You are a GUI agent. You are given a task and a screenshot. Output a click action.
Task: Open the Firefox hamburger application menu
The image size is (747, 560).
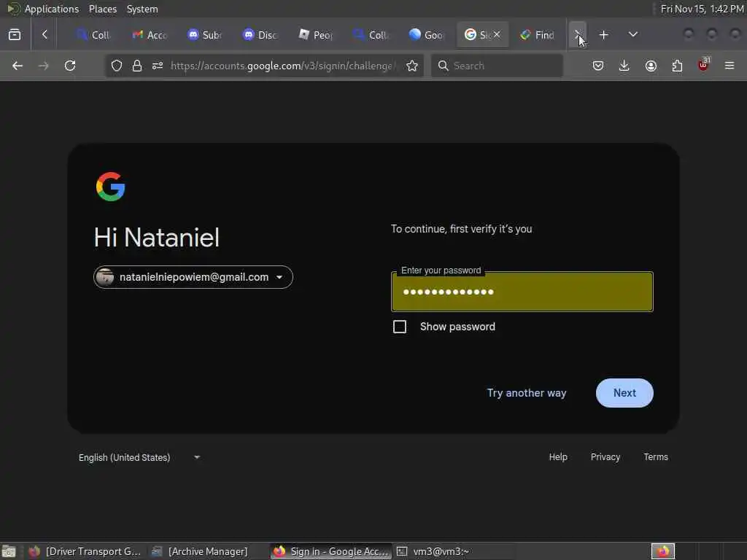pos(729,66)
